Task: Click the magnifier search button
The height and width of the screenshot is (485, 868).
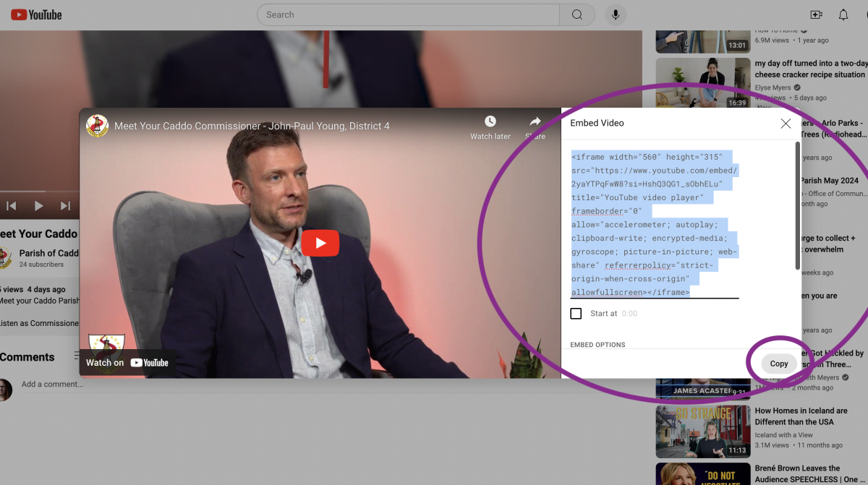Action: [577, 14]
